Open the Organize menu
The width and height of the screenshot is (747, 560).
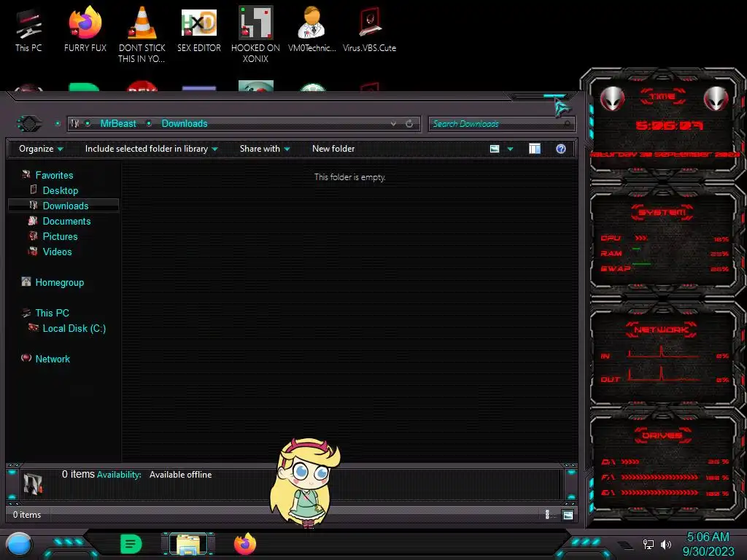41,149
